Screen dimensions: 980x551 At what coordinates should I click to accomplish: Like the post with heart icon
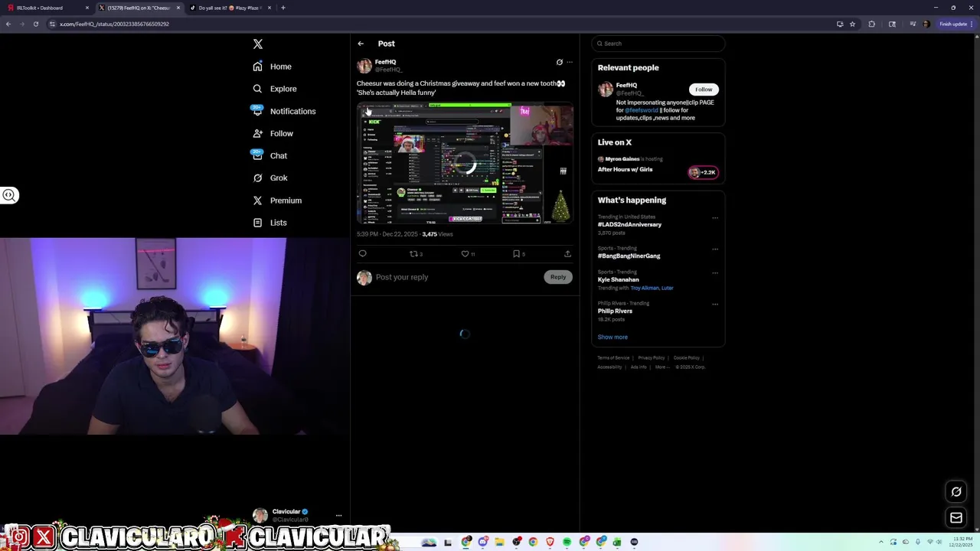coord(465,254)
